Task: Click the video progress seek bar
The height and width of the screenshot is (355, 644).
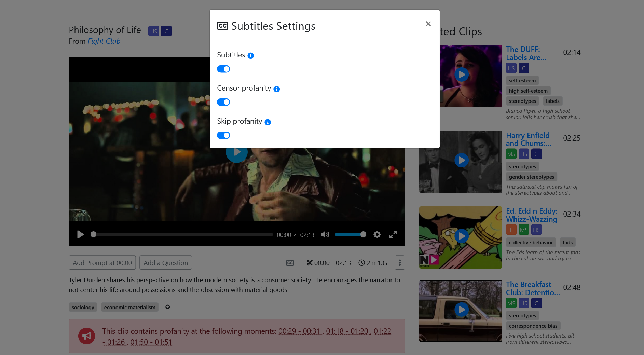Action: click(182, 235)
